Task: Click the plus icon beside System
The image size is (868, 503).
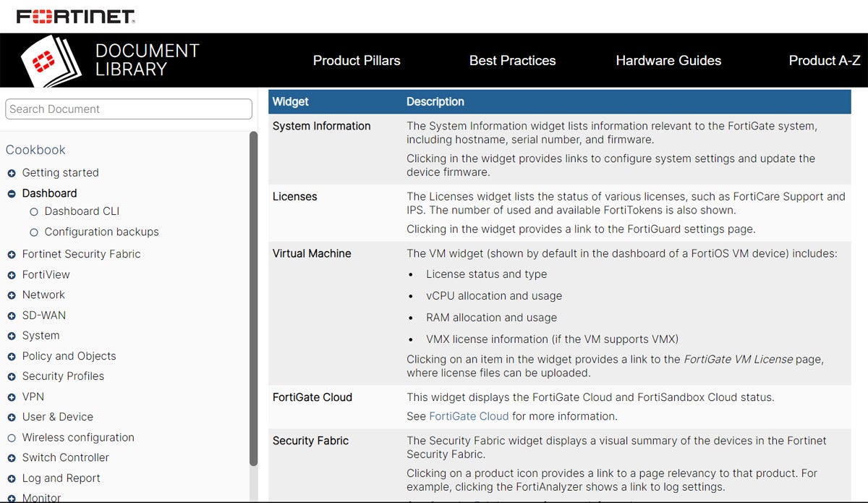Action: coord(12,337)
